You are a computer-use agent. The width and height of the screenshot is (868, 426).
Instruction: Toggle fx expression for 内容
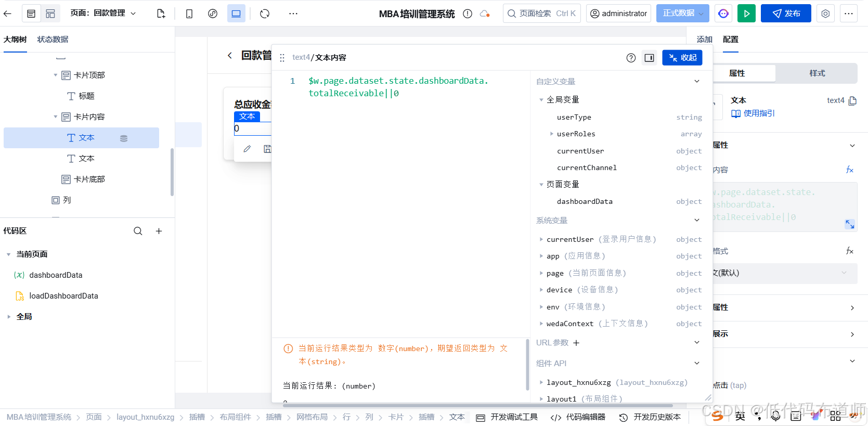tap(849, 170)
